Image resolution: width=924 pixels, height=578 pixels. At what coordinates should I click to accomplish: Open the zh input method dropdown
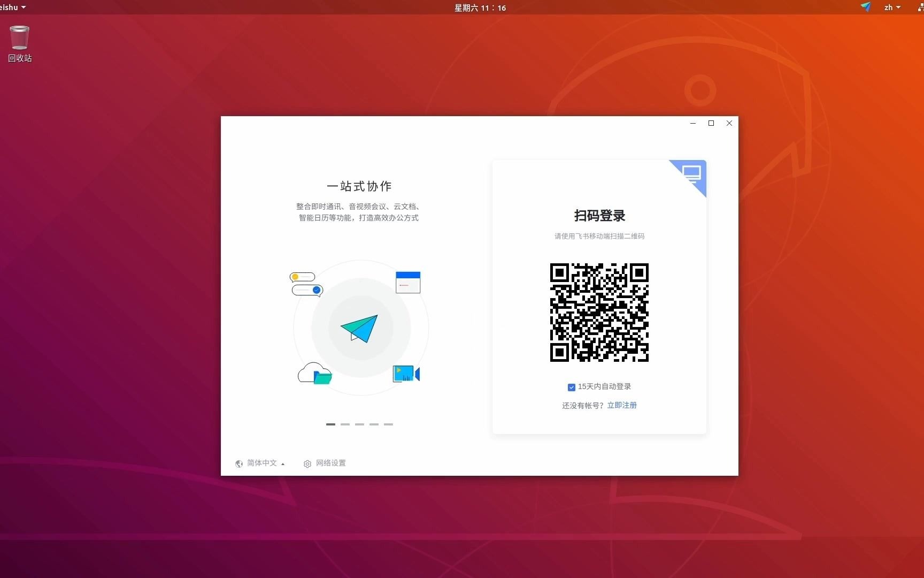(x=892, y=7)
